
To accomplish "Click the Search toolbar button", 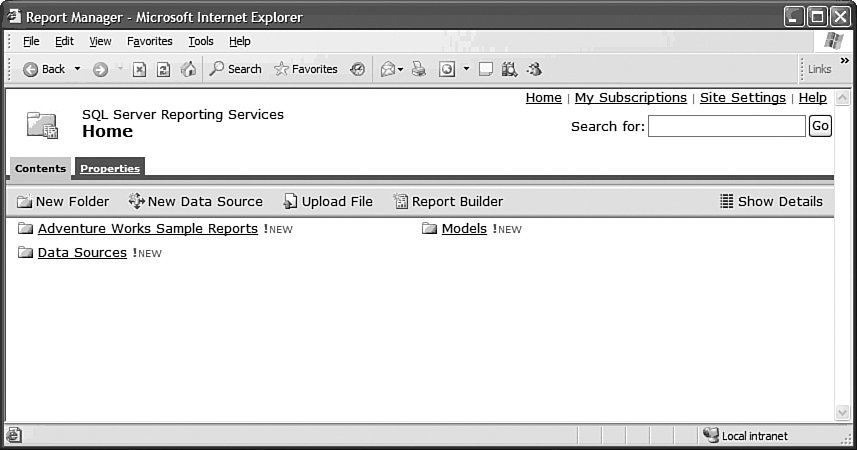I will pos(236,69).
